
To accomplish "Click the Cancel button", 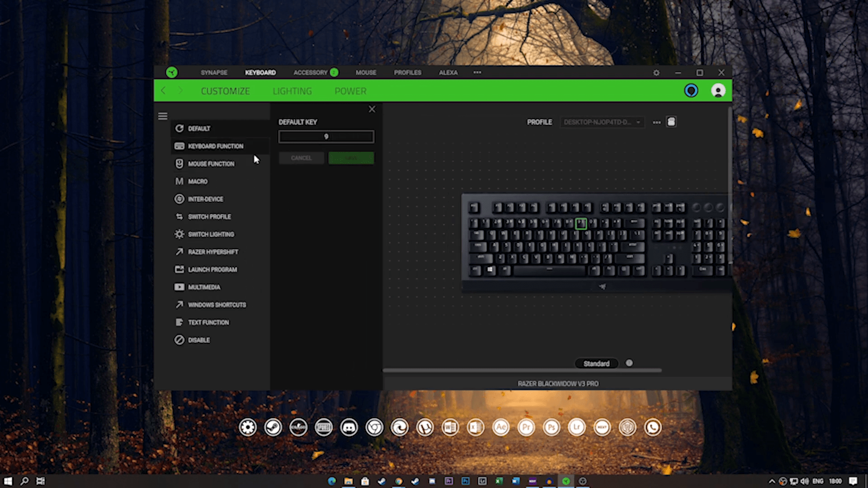I will click(301, 158).
